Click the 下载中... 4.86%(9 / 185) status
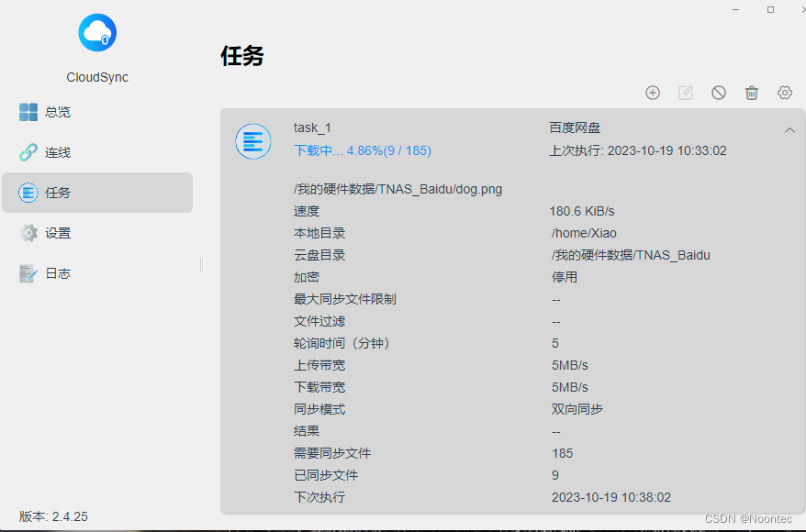806x532 pixels. click(x=363, y=150)
